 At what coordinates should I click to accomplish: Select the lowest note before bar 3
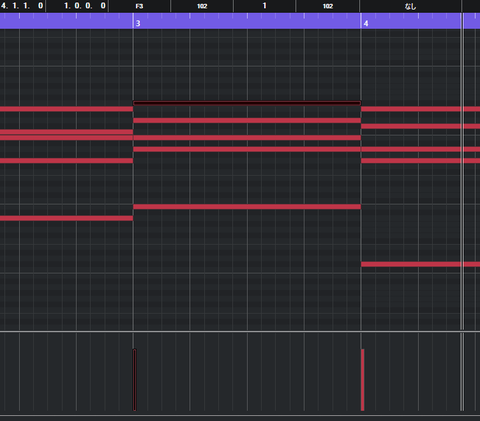(x=66, y=218)
